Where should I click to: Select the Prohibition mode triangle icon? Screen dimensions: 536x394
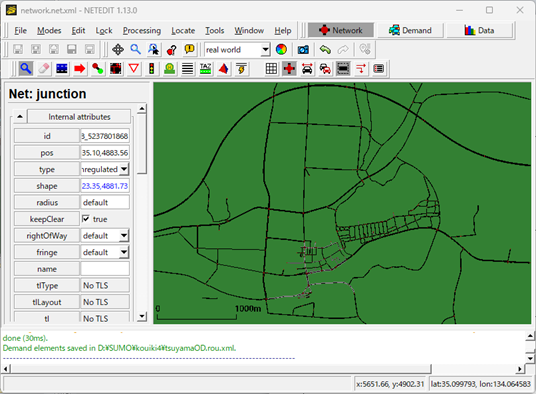[134, 69]
